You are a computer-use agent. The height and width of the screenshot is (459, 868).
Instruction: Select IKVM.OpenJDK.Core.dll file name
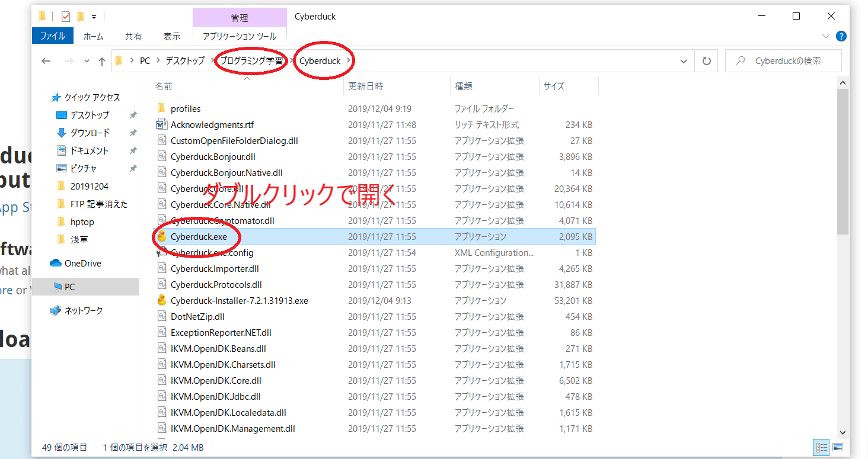pos(216,380)
